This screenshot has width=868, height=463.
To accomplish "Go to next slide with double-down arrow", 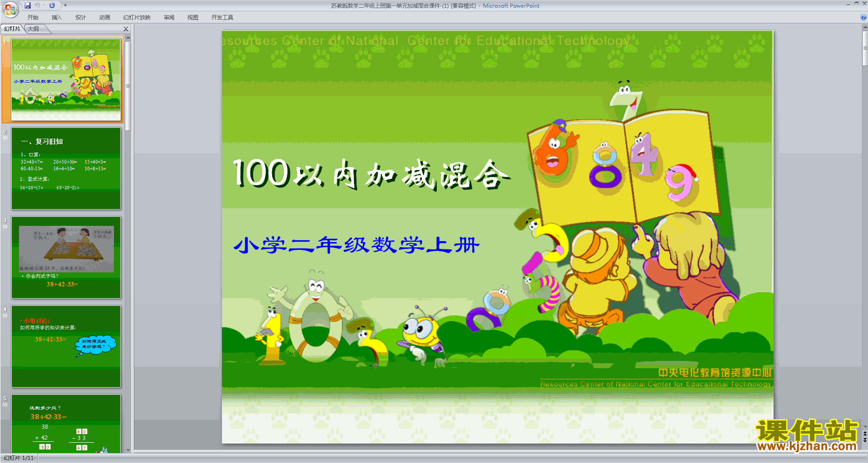I will [x=865, y=440].
